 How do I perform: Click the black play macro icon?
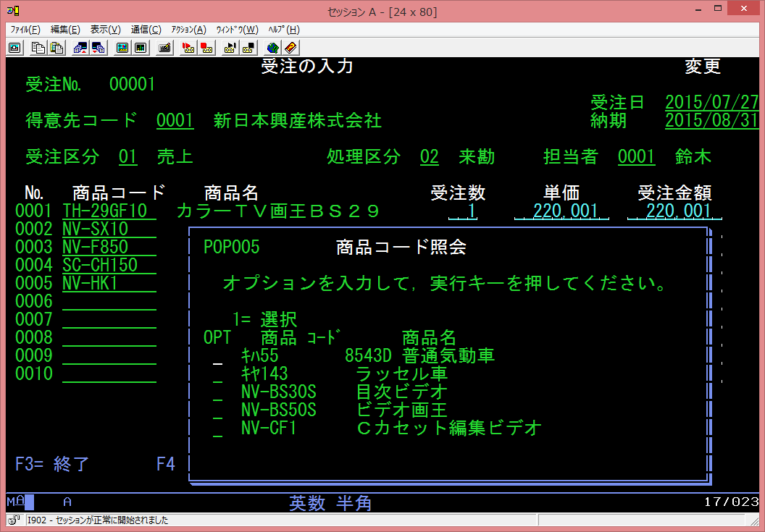[x=230, y=48]
